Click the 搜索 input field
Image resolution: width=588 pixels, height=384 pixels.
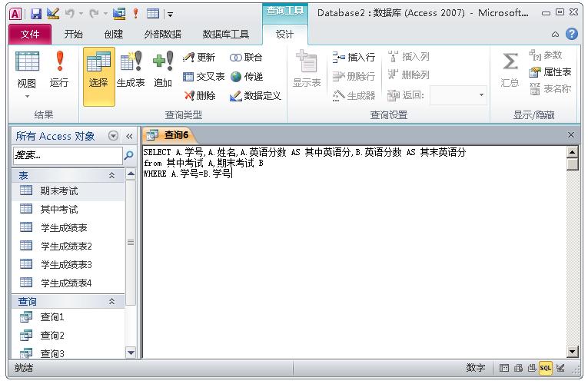(68, 155)
